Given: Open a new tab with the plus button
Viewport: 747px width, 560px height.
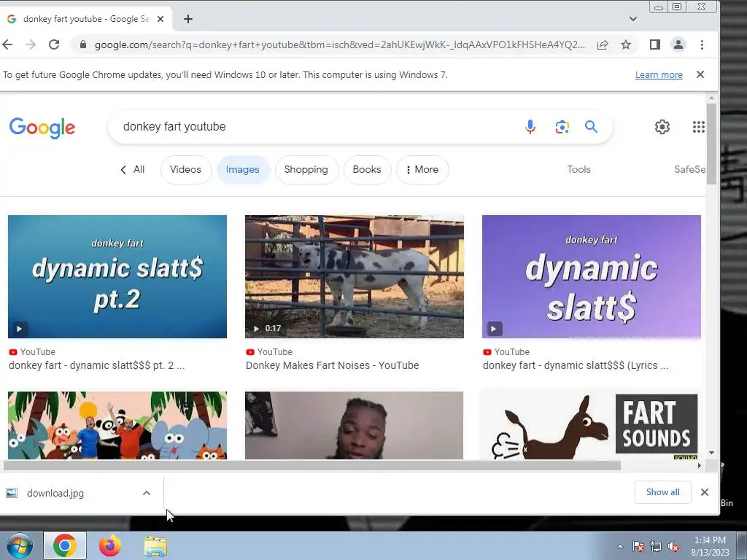Looking at the screenshot, I should (188, 19).
